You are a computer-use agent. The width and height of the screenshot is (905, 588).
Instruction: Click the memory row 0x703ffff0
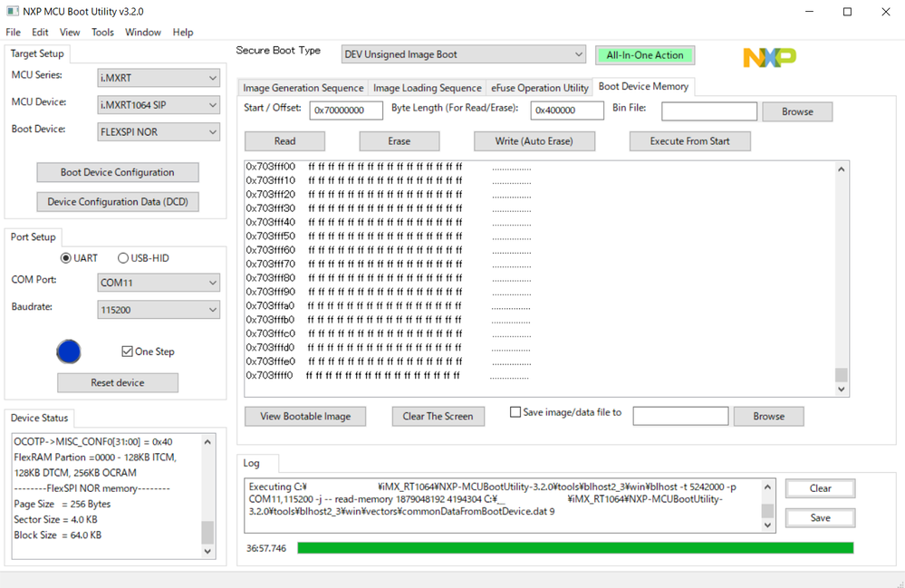point(388,375)
